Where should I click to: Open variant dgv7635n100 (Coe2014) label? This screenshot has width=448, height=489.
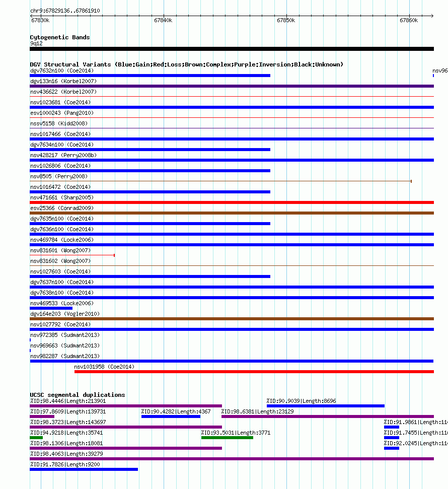(x=62, y=219)
